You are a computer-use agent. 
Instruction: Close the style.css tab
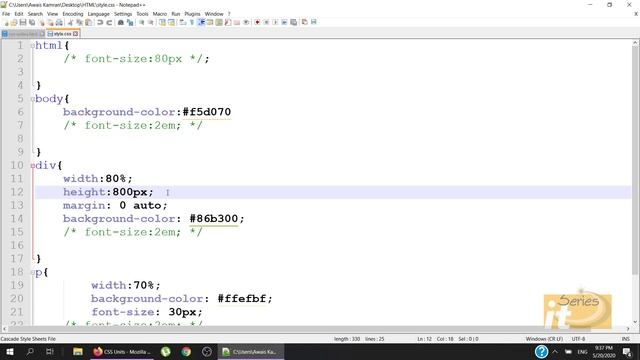76,34
